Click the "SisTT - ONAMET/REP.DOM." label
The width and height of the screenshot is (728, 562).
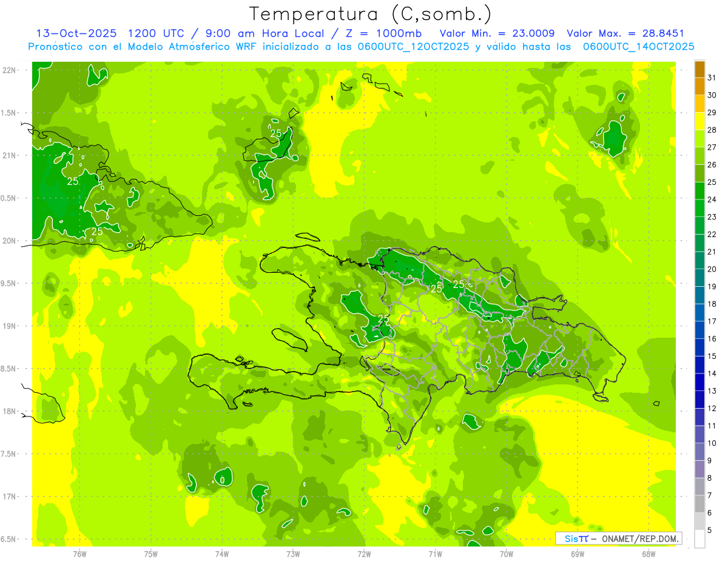[x=618, y=538]
